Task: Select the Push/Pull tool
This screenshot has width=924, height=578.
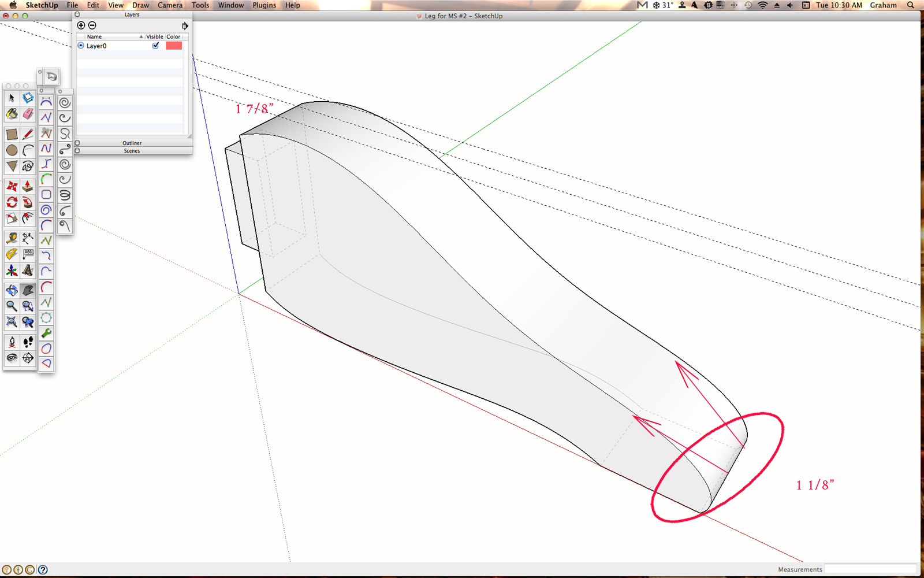Action: pyautogui.click(x=28, y=187)
